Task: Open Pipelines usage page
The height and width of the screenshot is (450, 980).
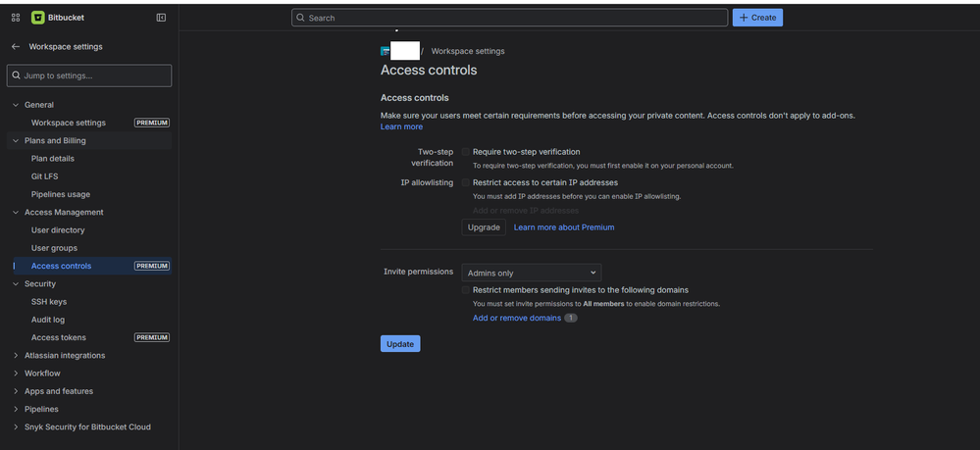Action: click(61, 194)
